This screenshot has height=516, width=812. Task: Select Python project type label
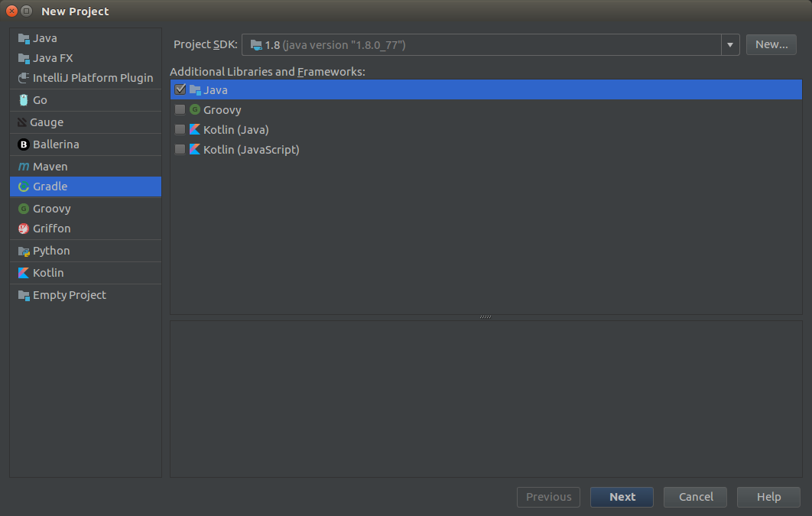[x=51, y=251]
